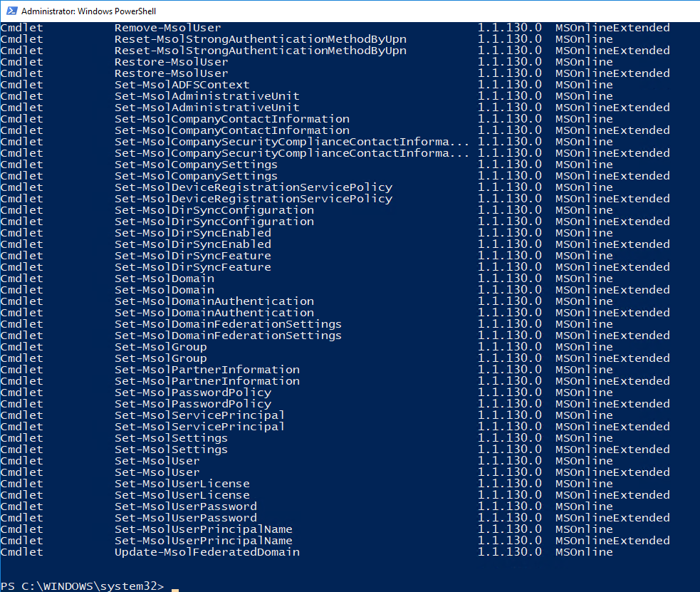The width and height of the screenshot is (700, 592).
Task: Select Set-MsolUserPrincipalName in the MSOnlineExtended row
Action: pyautogui.click(x=203, y=541)
